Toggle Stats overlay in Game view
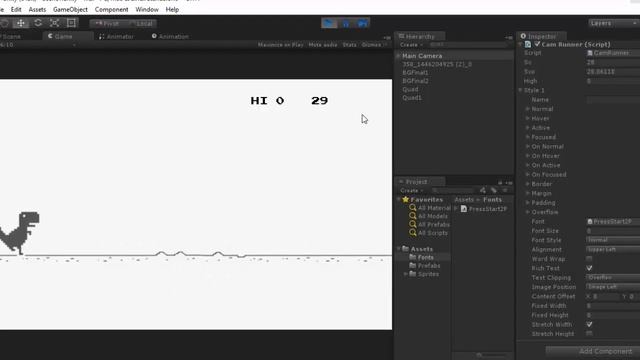 coord(349,45)
